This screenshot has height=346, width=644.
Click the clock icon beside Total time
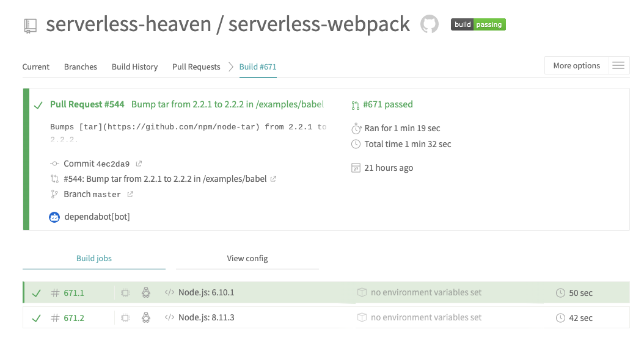(x=356, y=144)
